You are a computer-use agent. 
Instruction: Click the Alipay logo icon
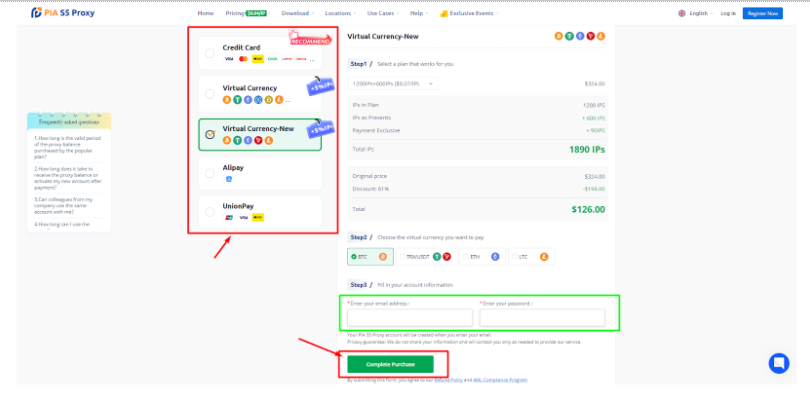(229, 179)
